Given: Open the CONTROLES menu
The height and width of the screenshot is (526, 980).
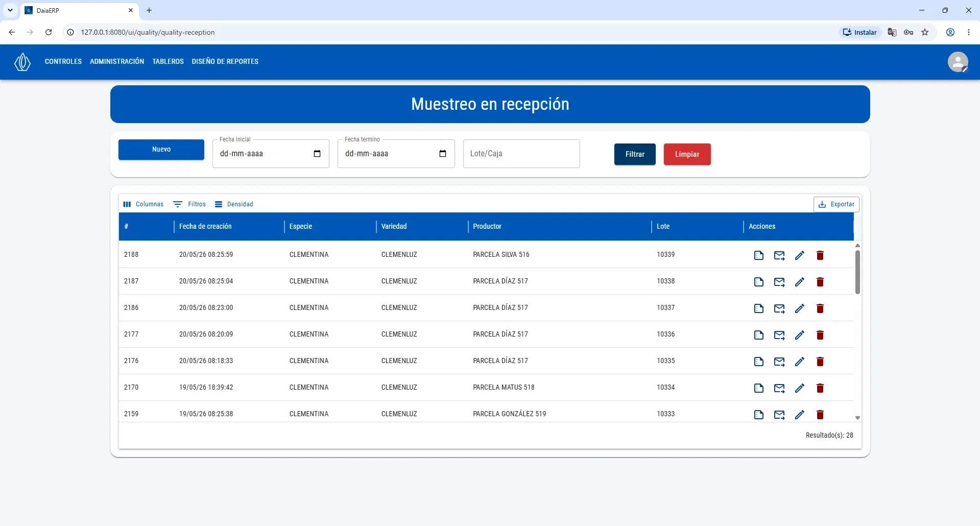Looking at the screenshot, I should click(x=63, y=61).
